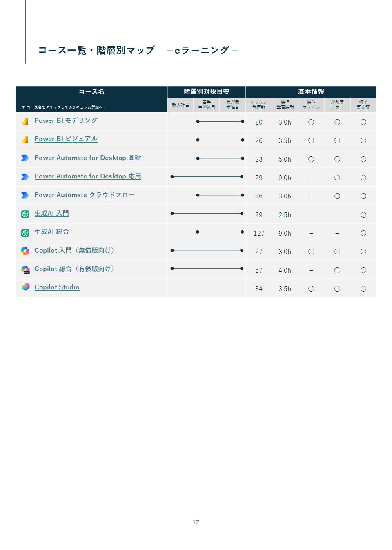Image resolution: width=392 pixels, height=550 pixels.
Task: Toggle the 理解度テスト circle in the Copilot Studio row
Action: [x=337, y=288]
